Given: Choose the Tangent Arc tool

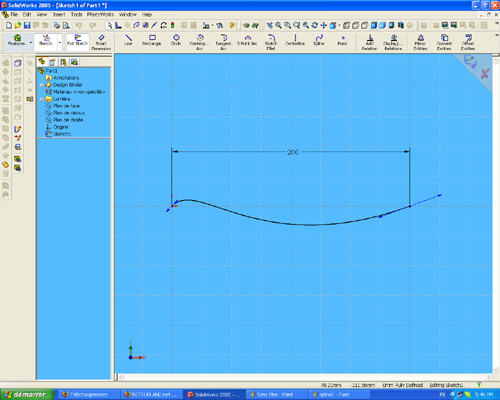Looking at the screenshot, I should 223,42.
